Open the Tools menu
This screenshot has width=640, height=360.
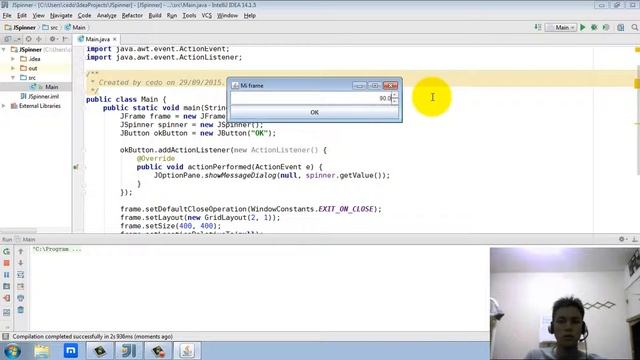coord(189,16)
